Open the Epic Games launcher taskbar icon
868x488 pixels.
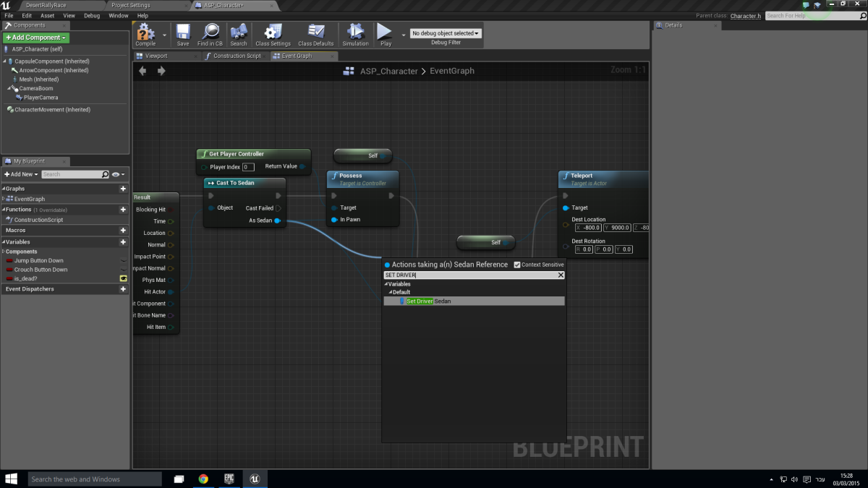click(x=229, y=479)
